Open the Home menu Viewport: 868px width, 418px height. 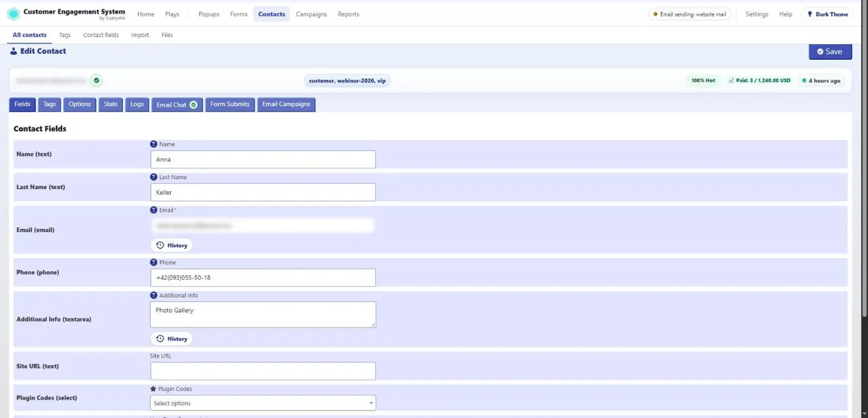coord(146,14)
